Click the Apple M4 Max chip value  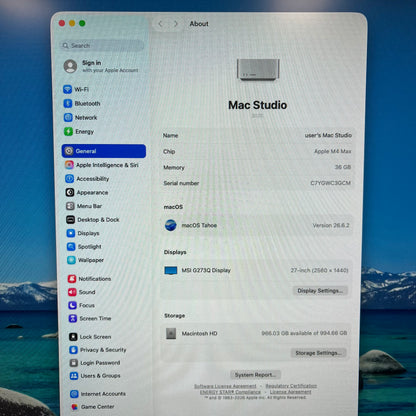pyautogui.click(x=332, y=151)
